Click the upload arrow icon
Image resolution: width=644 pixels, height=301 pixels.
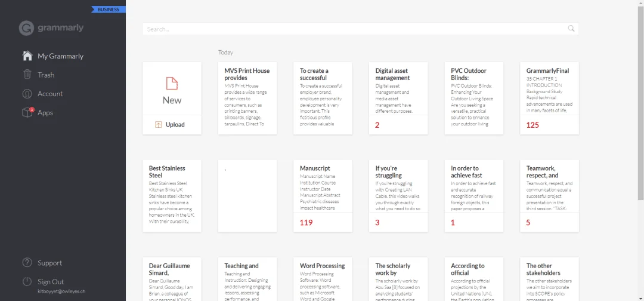tap(159, 125)
